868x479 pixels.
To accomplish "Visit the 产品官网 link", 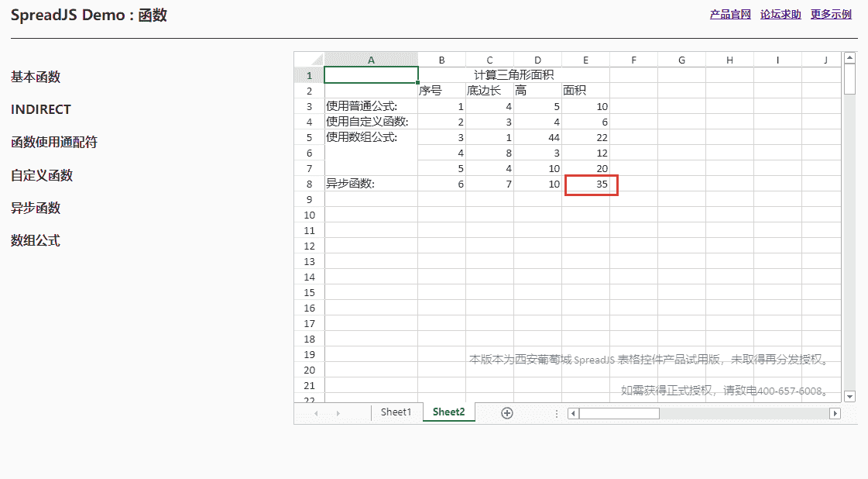I will 730,15.
